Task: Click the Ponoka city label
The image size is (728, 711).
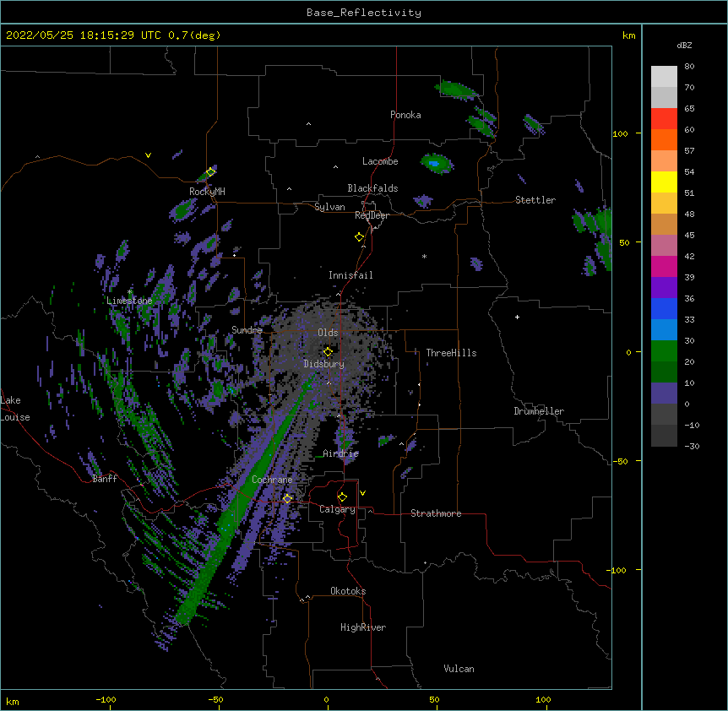Action: pyautogui.click(x=405, y=115)
